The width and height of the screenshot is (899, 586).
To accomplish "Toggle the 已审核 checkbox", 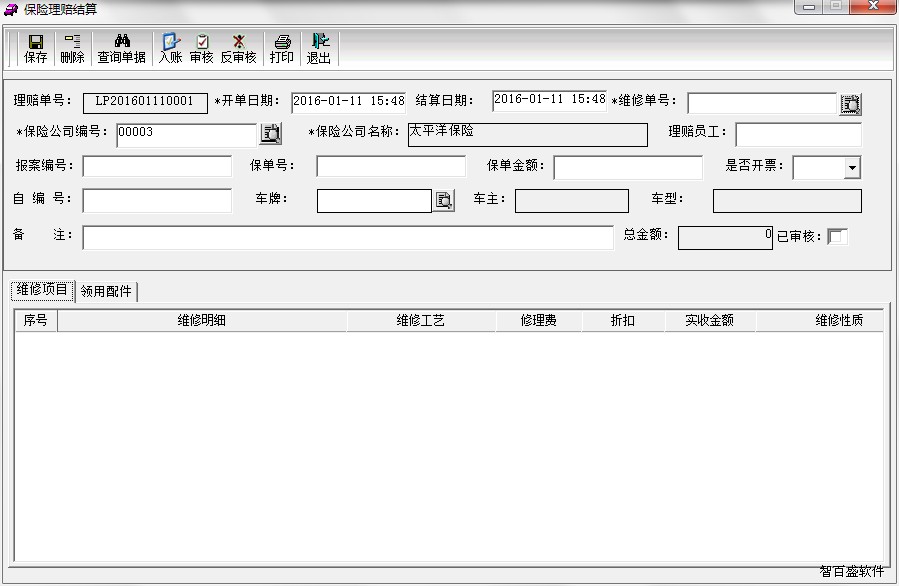I will [x=836, y=236].
